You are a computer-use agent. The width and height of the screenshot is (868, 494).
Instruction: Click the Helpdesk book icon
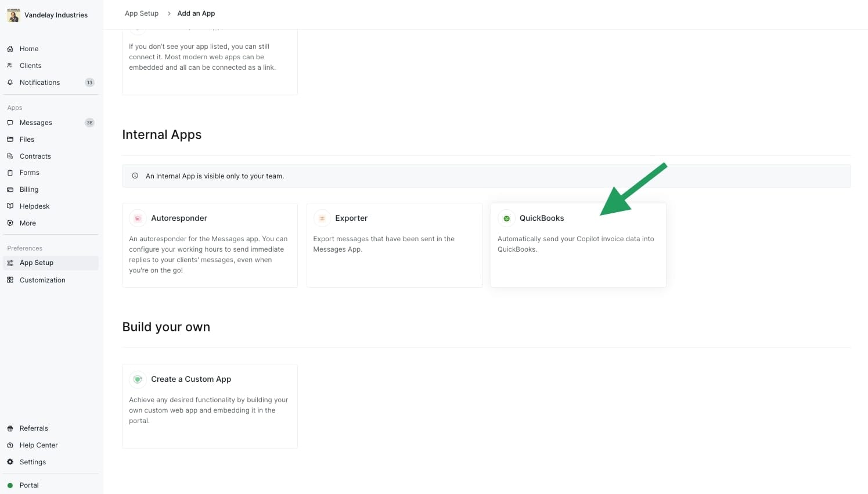pyautogui.click(x=10, y=206)
